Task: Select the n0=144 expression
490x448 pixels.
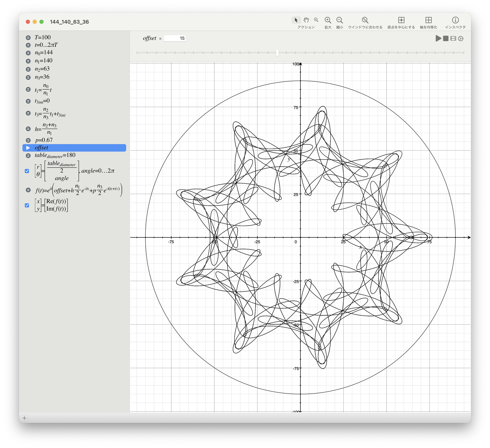Action: tap(44, 53)
